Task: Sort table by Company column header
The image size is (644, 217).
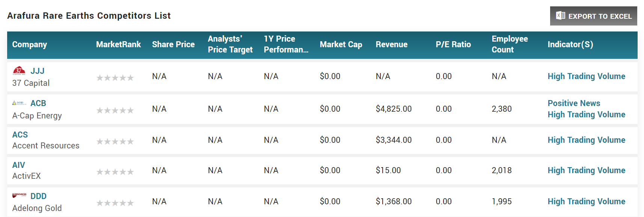Action: point(30,45)
